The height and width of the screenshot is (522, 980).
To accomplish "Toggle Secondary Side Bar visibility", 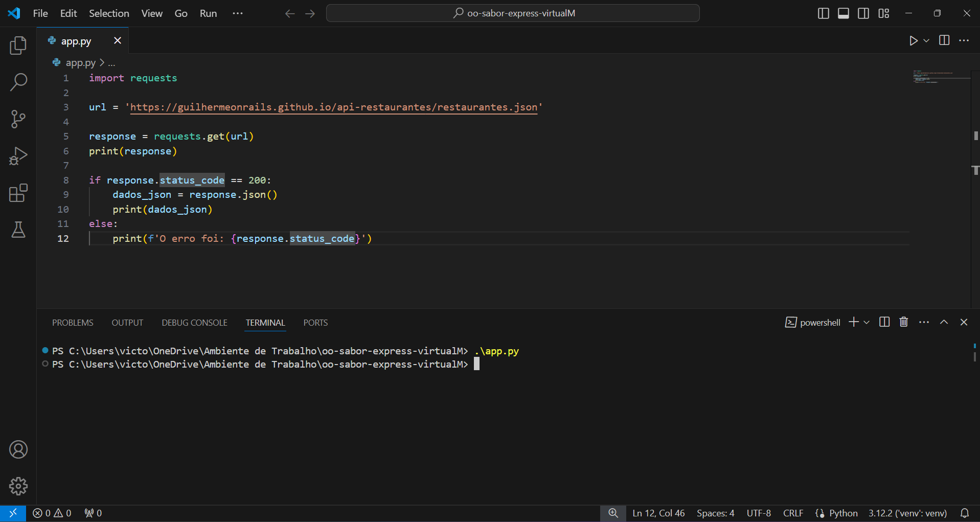I will pyautogui.click(x=863, y=13).
